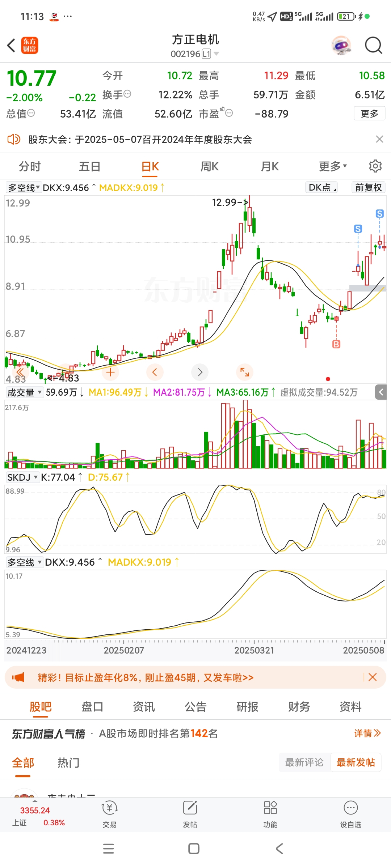Open stock search magnifier
391x868 pixels.
point(374,46)
